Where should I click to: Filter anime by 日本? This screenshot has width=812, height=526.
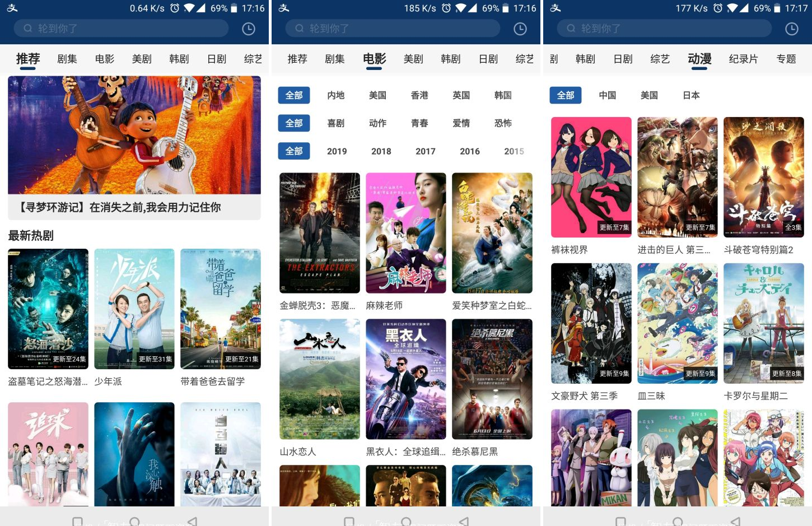[691, 95]
